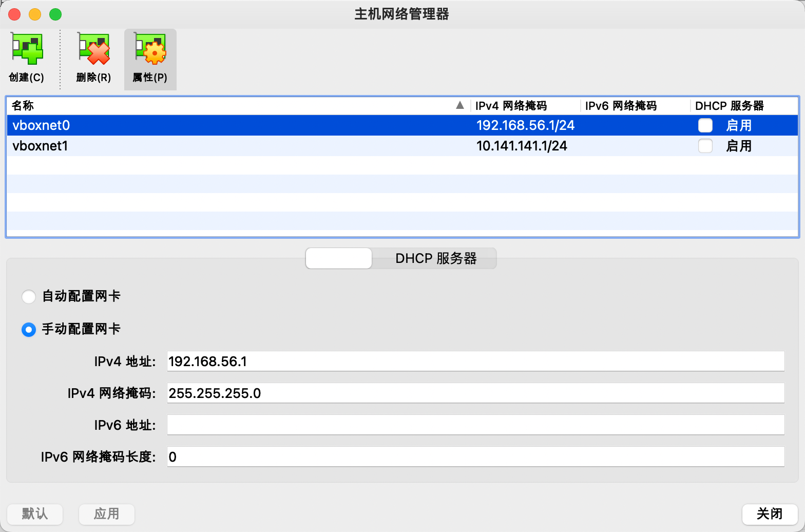This screenshot has width=805, height=532.
Task: Switch to the DHCP 服务器 tab
Action: pyautogui.click(x=435, y=258)
